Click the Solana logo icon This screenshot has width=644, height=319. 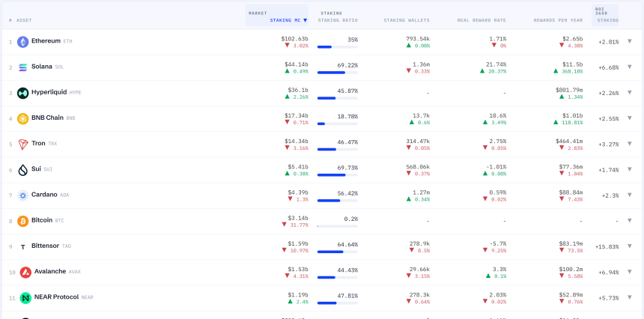coord(22,67)
